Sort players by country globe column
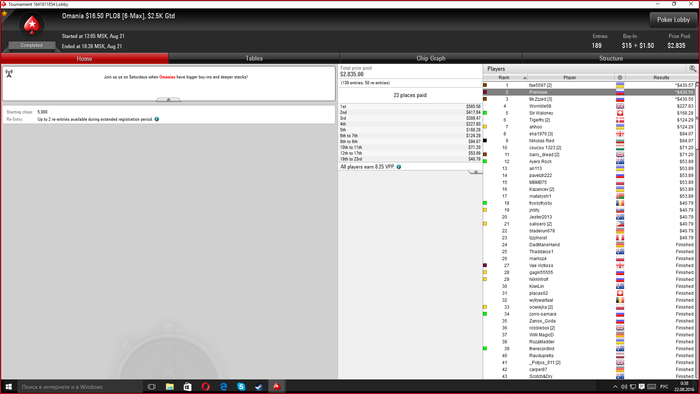The image size is (700, 394). (620, 78)
